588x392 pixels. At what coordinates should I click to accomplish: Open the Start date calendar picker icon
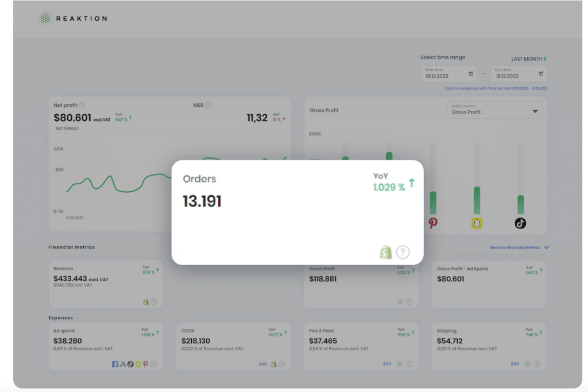tap(471, 74)
